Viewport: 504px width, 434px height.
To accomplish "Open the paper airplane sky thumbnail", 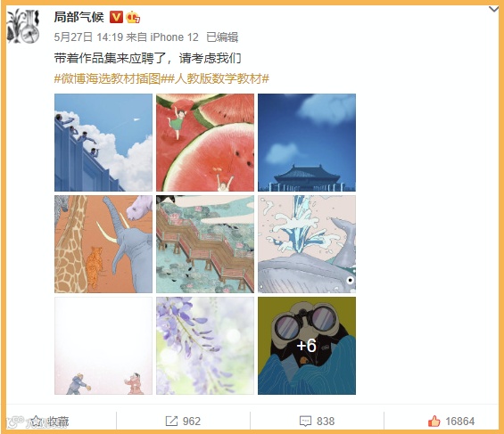I will tap(103, 143).
